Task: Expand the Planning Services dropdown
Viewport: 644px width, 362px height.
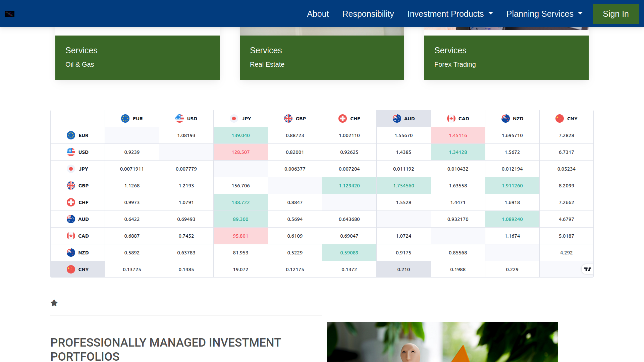Action: 544,14
